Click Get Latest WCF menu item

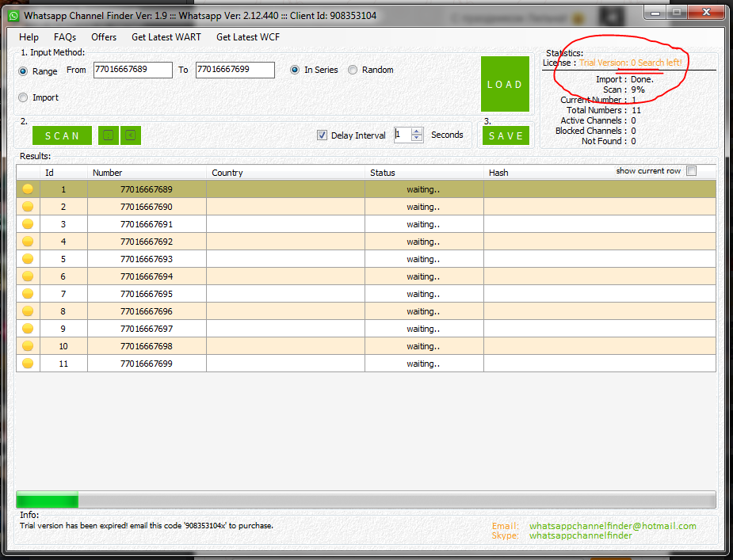248,37
